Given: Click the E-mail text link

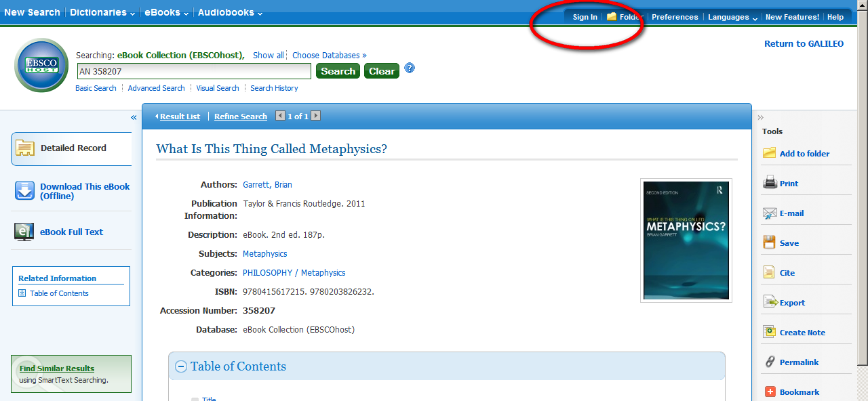Looking at the screenshot, I should (791, 213).
